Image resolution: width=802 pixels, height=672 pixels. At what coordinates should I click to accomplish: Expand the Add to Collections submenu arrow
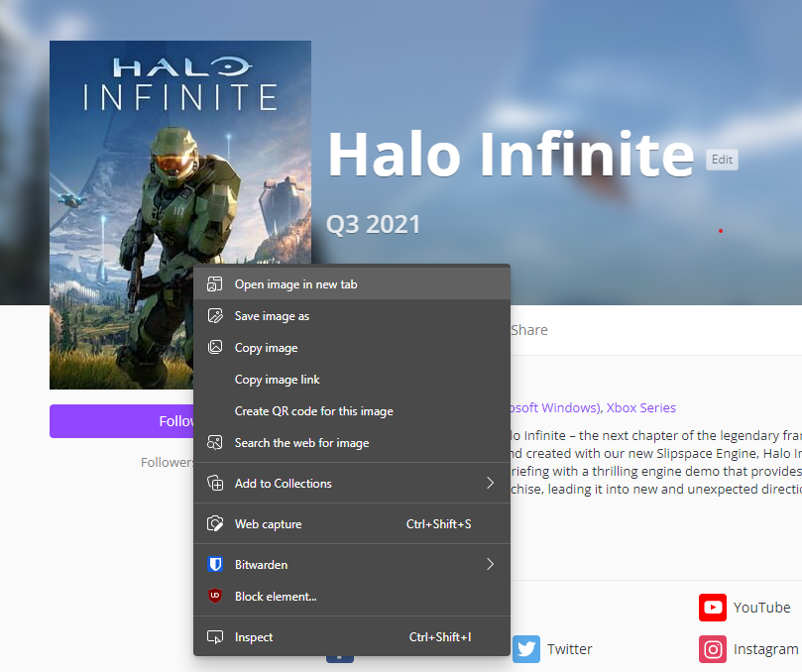click(x=490, y=483)
